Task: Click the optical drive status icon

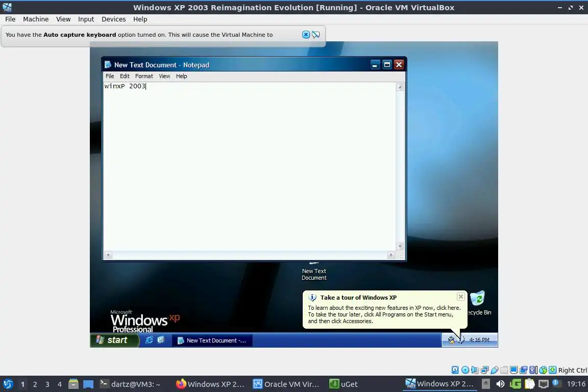Action: [x=465, y=370]
